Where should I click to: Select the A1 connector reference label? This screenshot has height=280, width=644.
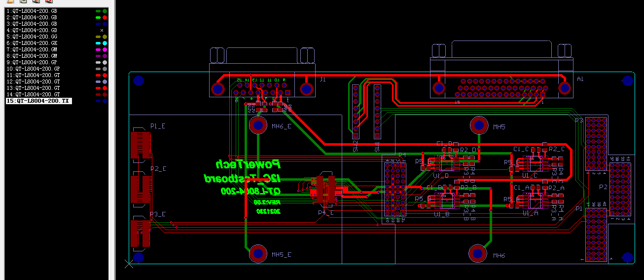coord(580,79)
